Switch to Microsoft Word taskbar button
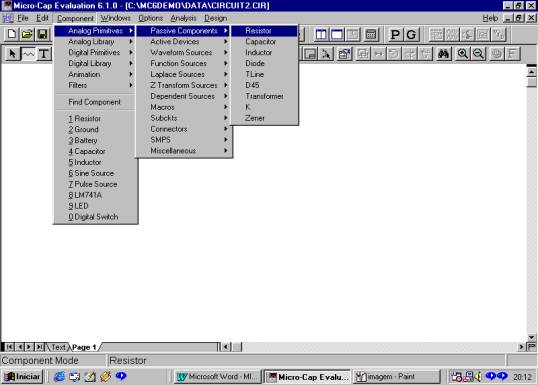The width and height of the screenshot is (538, 385). click(218, 376)
